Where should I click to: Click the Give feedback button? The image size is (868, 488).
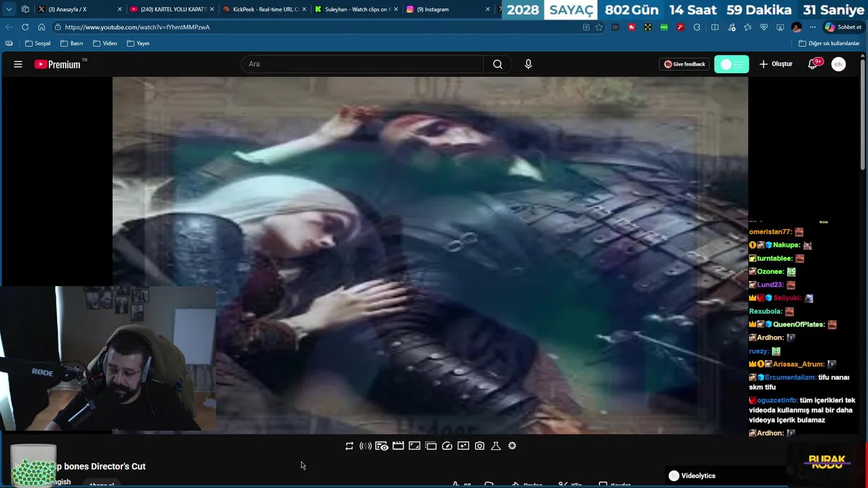click(x=684, y=64)
